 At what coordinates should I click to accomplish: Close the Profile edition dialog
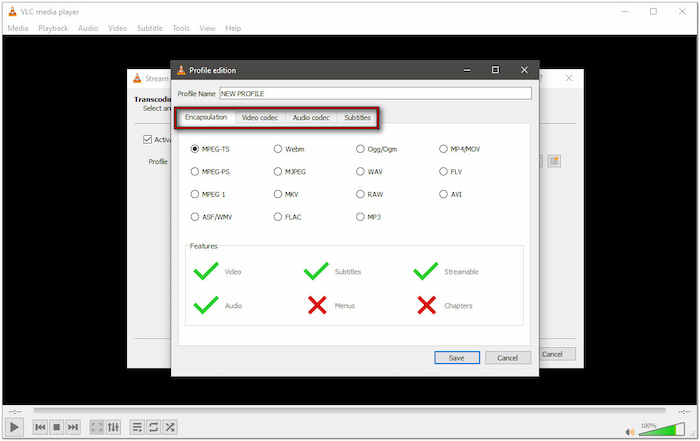coord(524,70)
